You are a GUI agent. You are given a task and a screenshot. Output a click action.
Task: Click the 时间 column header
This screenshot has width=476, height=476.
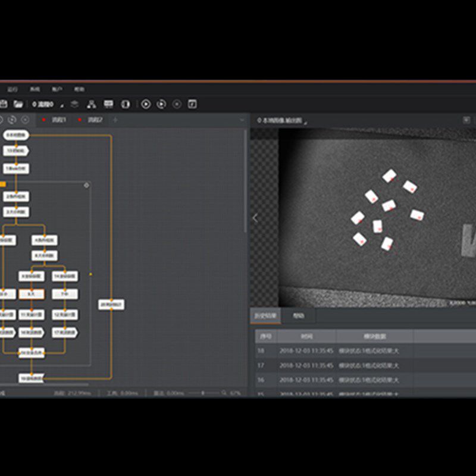(x=306, y=336)
